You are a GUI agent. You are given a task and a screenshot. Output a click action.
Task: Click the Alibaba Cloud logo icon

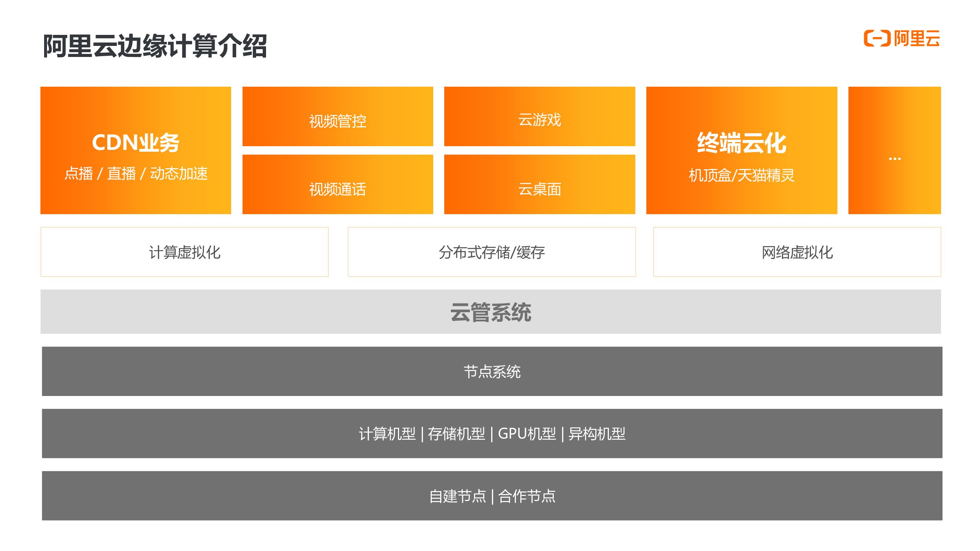pyautogui.click(x=876, y=39)
